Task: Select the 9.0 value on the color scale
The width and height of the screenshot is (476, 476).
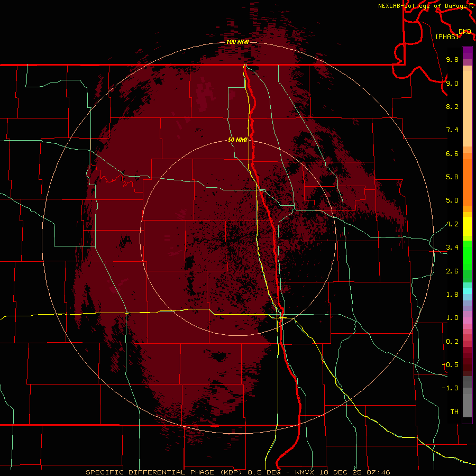Action: [x=452, y=83]
